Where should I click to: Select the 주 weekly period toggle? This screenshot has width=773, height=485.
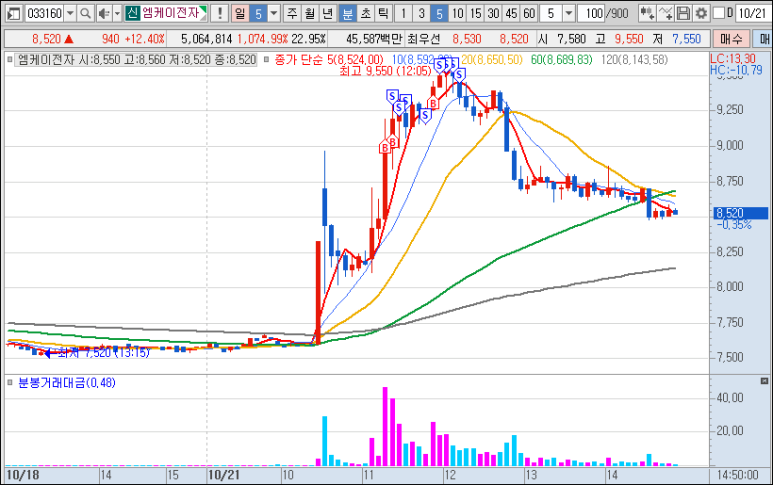[x=292, y=13]
